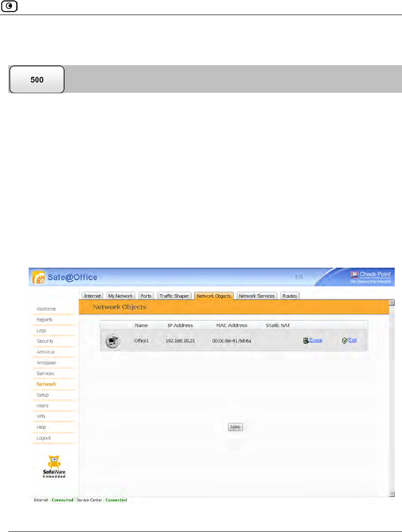Click the Erase link for Office1

pos(316,340)
